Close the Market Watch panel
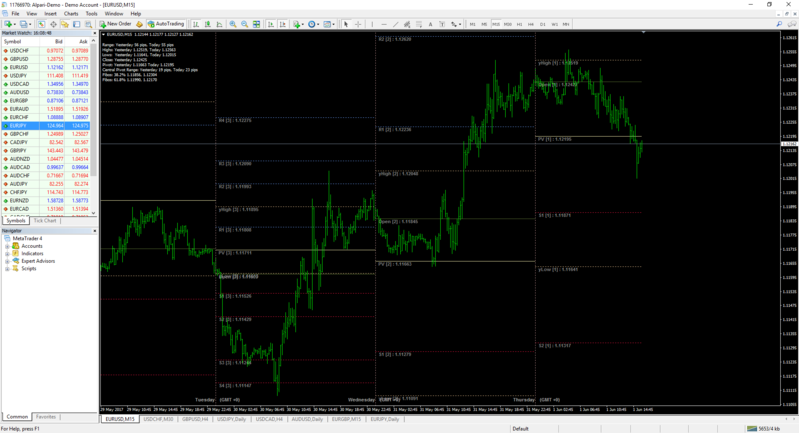Viewport: 799px width, 433px height. coord(94,33)
